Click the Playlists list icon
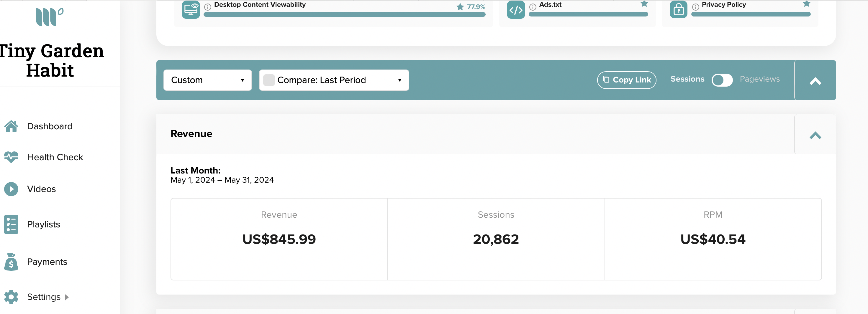The width and height of the screenshot is (868, 314). (x=11, y=224)
